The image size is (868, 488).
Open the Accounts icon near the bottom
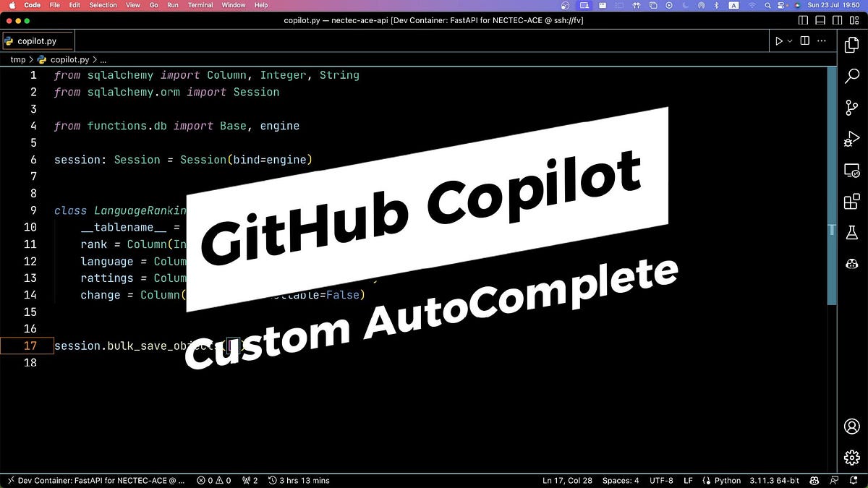point(851,427)
